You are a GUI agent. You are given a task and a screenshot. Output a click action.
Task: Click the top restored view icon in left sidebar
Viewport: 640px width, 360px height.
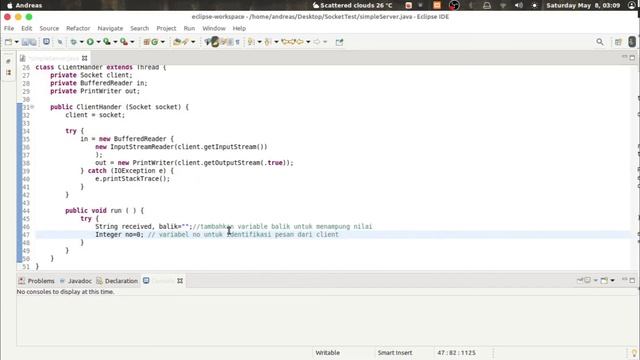(x=9, y=61)
